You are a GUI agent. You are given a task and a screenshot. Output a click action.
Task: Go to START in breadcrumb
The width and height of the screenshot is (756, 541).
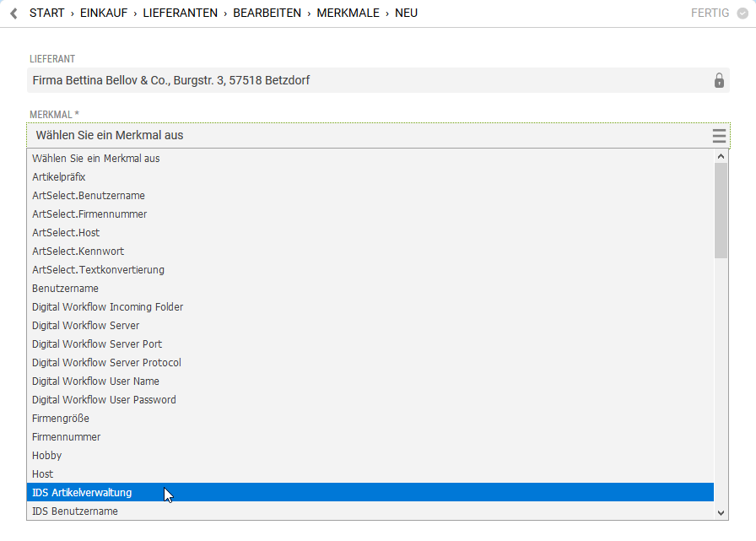tap(46, 14)
